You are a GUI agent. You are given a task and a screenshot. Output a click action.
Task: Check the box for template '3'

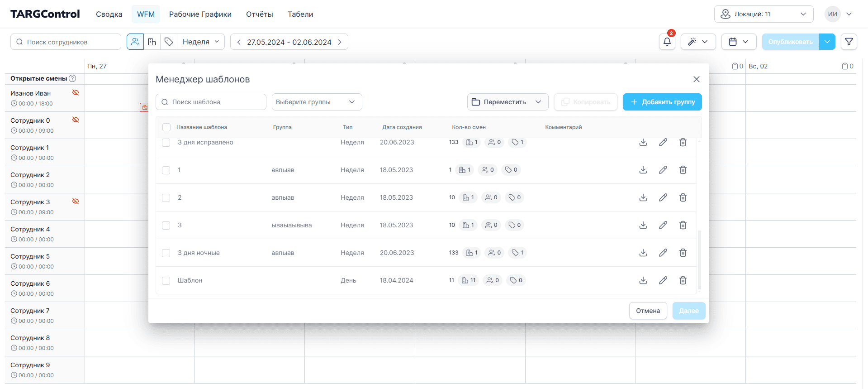(166, 226)
